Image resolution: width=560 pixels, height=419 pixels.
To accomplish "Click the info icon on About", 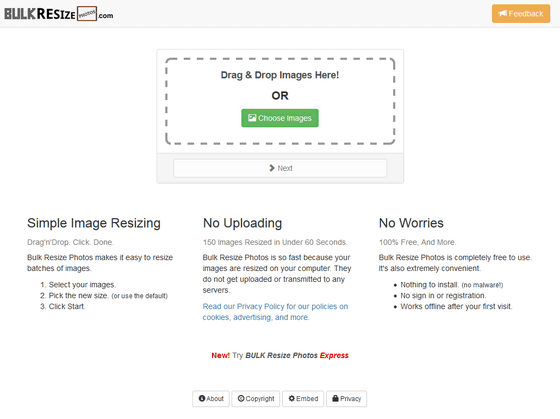I will tap(202, 399).
